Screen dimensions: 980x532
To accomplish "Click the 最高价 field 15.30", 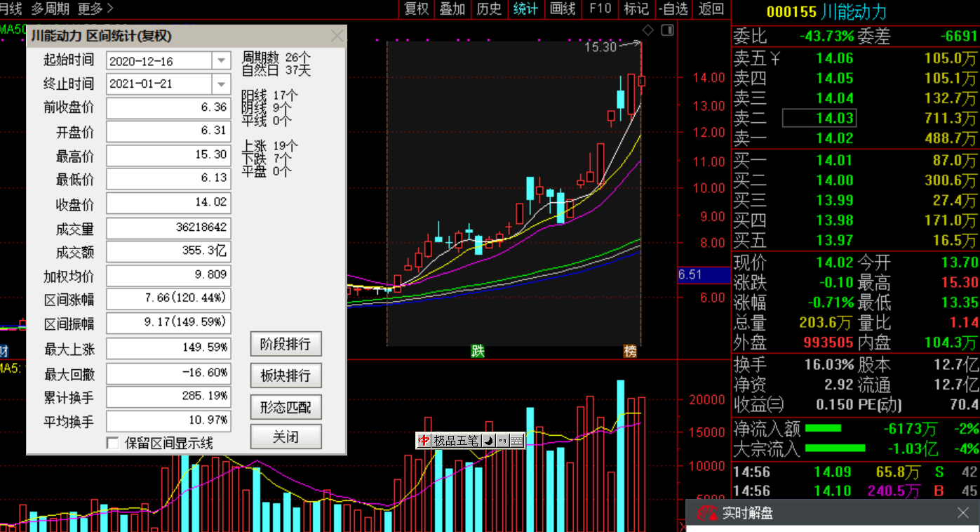I will [168, 156].
